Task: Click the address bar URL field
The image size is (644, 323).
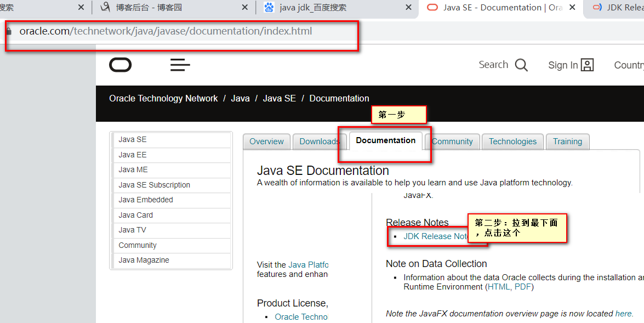Action: pos(166,31)
